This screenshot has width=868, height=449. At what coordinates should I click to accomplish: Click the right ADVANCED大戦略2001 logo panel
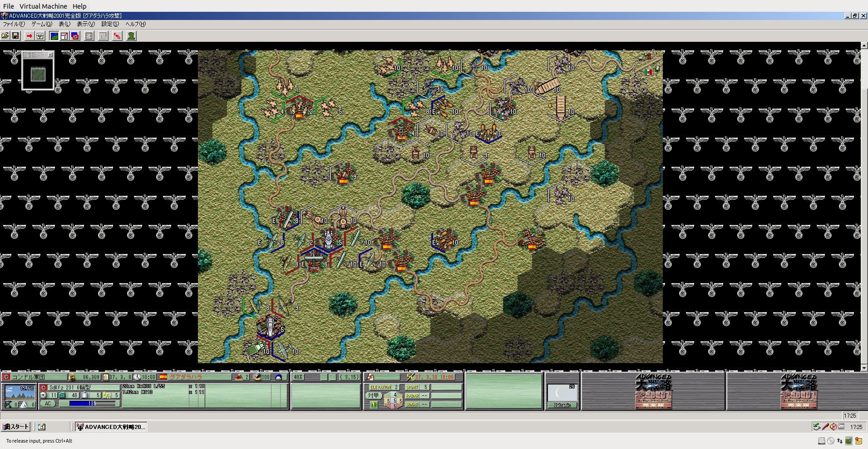(x=798, y=391)
